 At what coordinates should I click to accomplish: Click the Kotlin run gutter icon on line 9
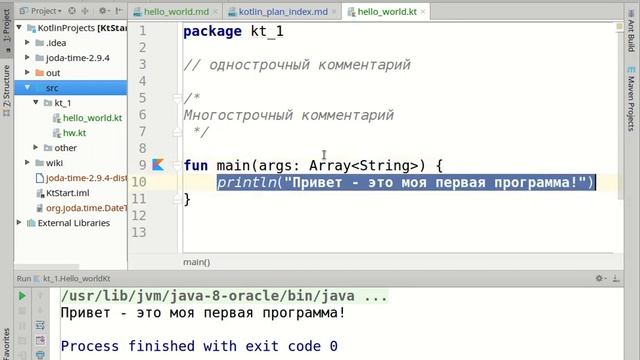158,165
